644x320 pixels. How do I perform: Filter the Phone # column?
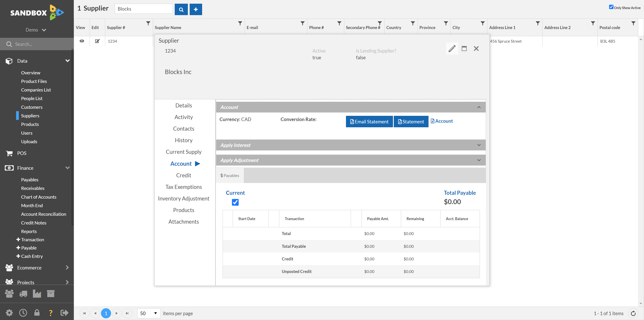(x=339, y=24)
